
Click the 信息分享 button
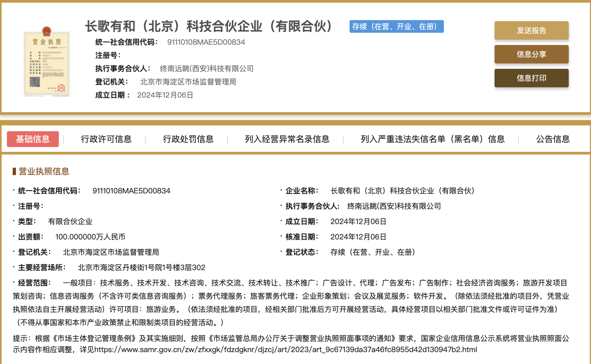pyautogui.click(x=531, y=54)
